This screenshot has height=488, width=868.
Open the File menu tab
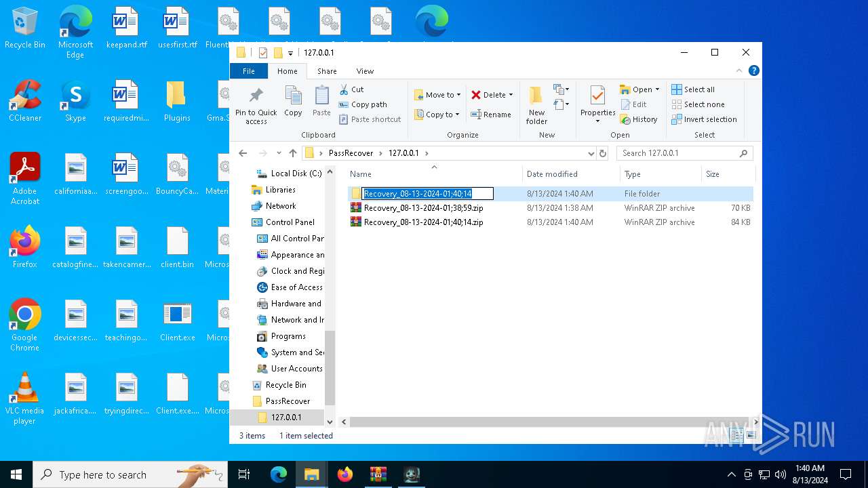(249, 71)
